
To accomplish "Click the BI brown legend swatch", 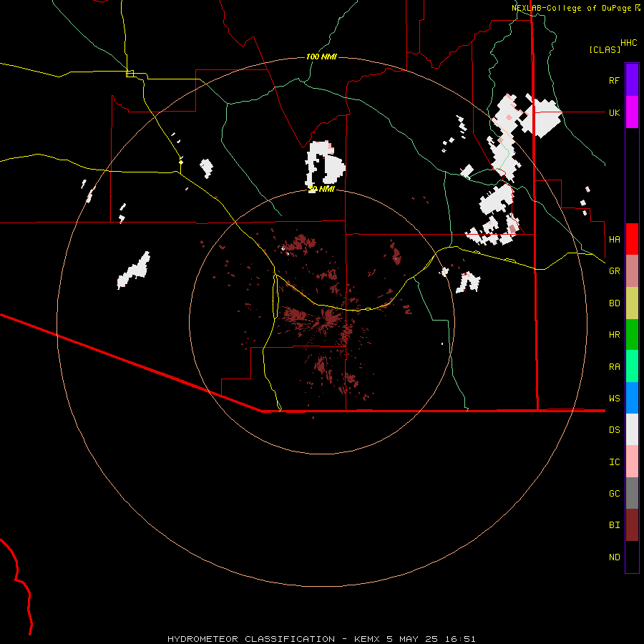I will point(632,525).
